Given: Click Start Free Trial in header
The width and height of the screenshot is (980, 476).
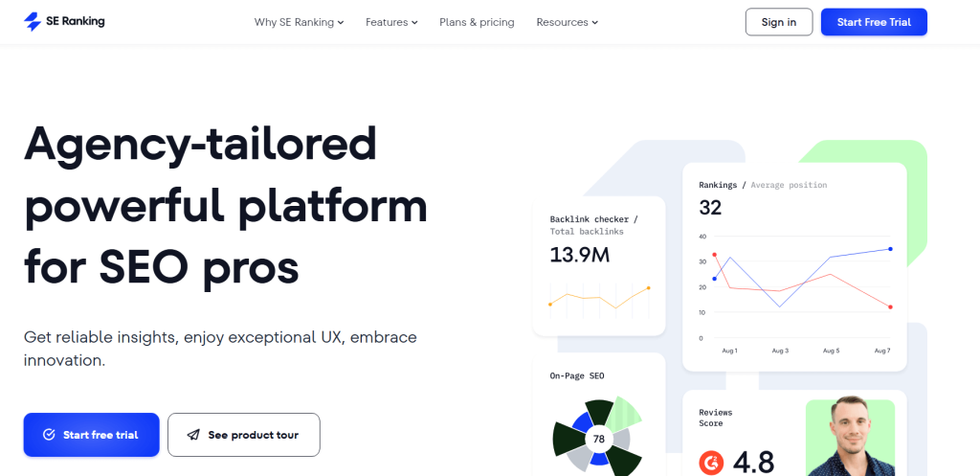Looking at the screenshot, I should point(874,22).
